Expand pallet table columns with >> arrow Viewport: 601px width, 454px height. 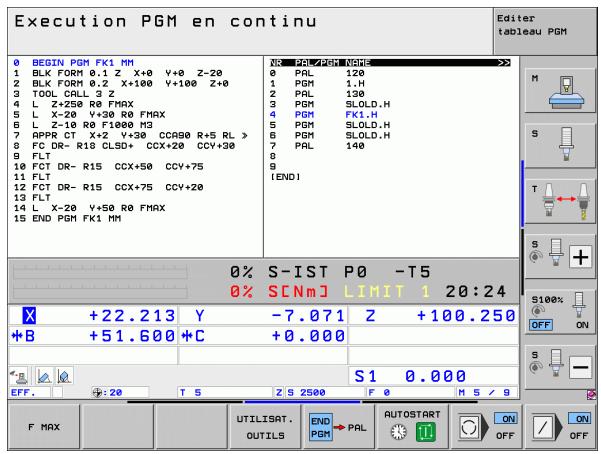[504, 63]
